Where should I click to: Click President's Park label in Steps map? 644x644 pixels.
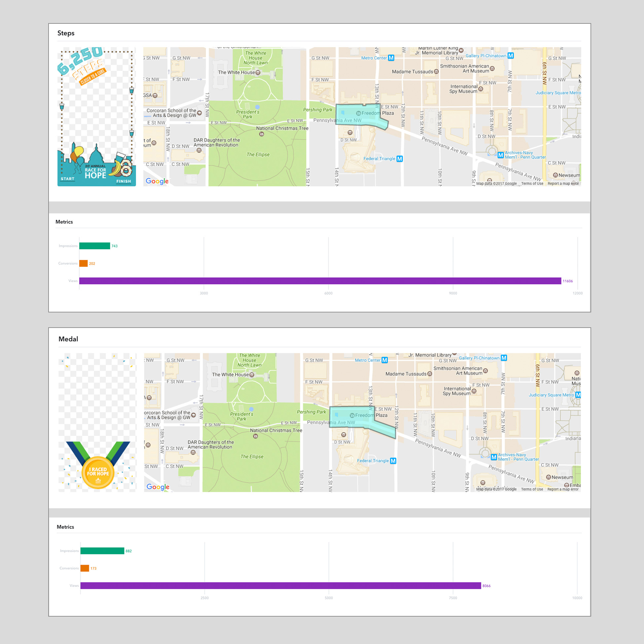[248, 114]
